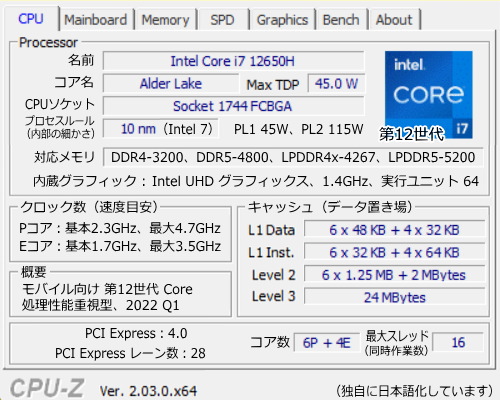This screenshot has height=400, width=500.
Task: Click the PL1 45W、PL2 115W text
Action: click(298, 129)
